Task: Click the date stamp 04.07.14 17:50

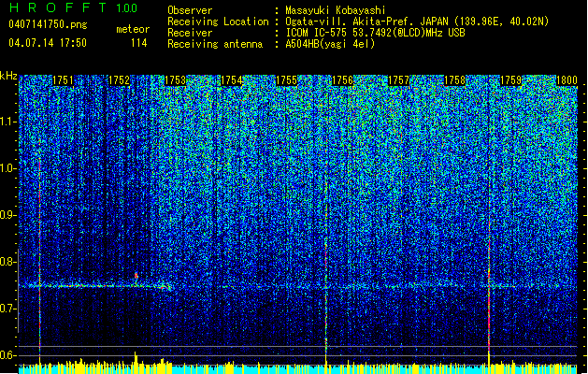Action: click(x=48, y=43)
